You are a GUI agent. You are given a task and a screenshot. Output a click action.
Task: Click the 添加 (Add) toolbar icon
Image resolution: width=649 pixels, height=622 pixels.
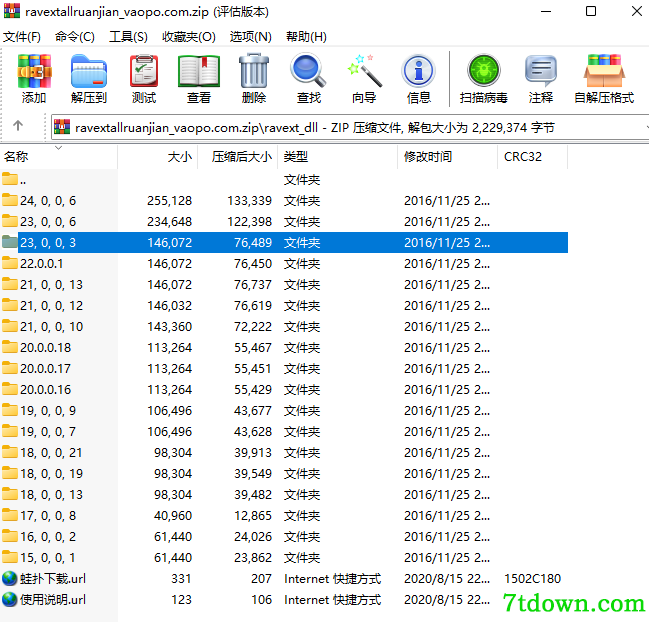34,71
